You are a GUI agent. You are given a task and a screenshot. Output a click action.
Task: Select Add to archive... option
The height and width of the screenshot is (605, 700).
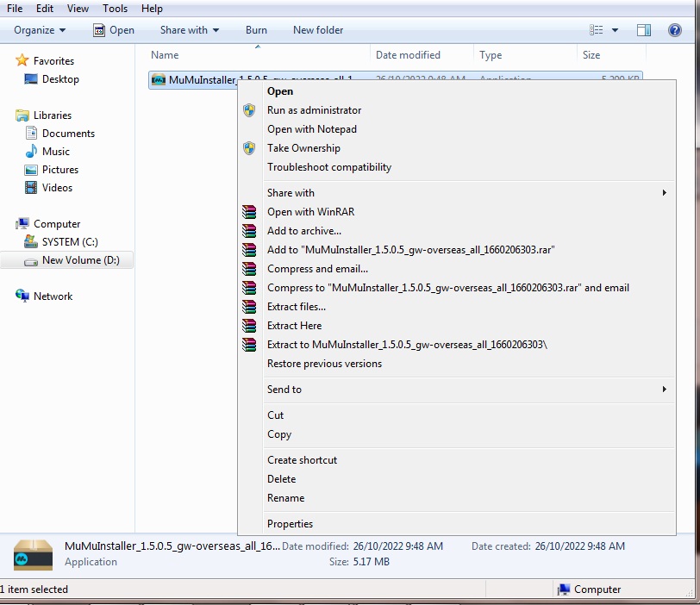(303, 231)
